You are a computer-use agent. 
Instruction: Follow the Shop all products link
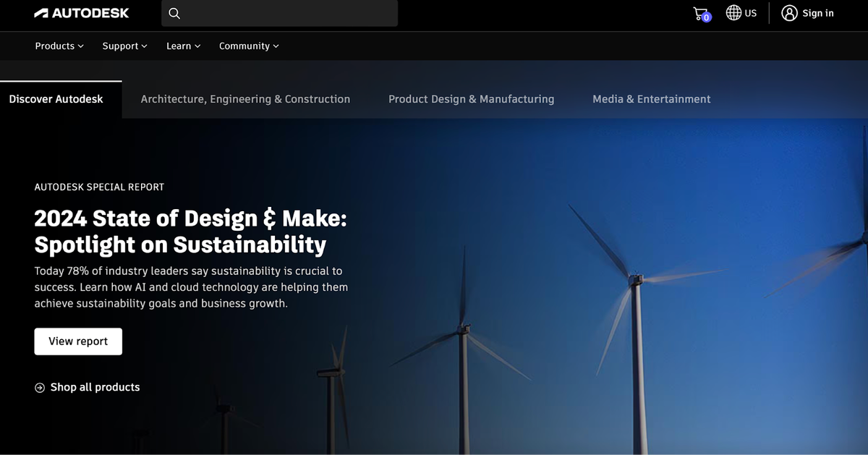click(95, 387)
